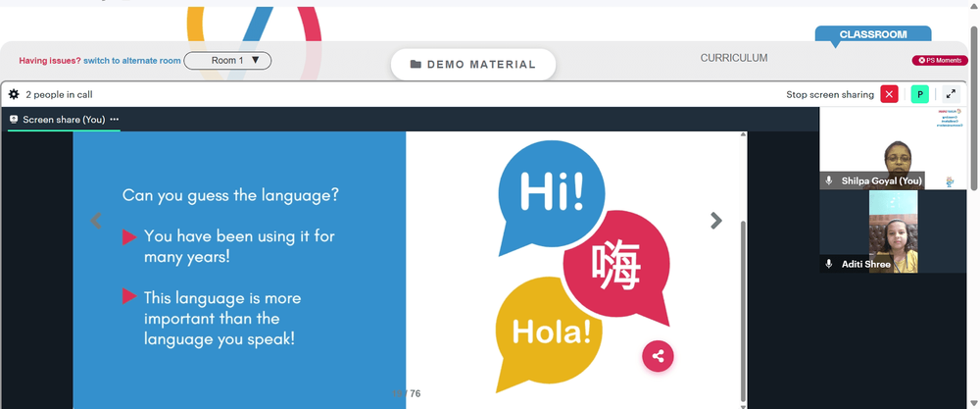This screenshot has height=409, width=980.
Task: Click "This language is more important" bullet
Action: pyautogui.click(x=222, y=319)
